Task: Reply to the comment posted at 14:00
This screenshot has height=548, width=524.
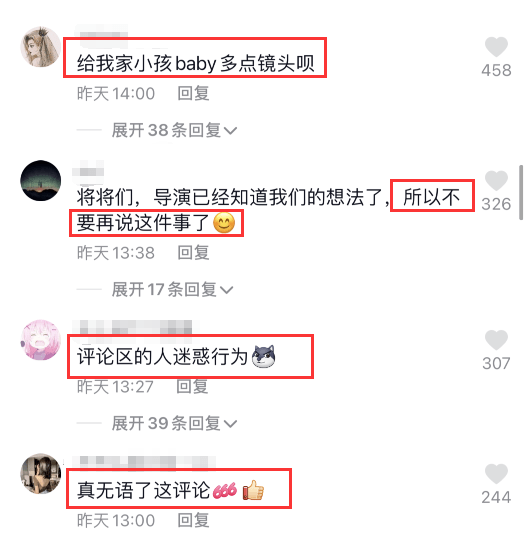Action: (193, 94)
